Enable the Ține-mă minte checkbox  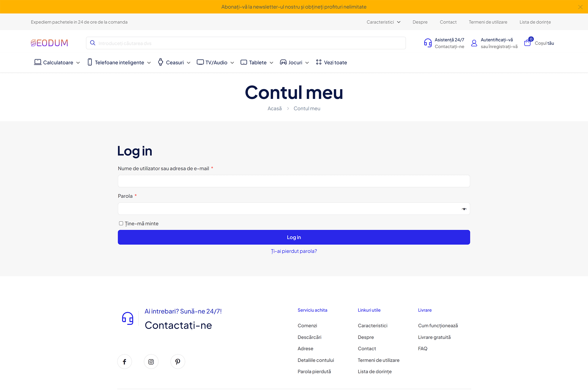click(x=121, y=223)
